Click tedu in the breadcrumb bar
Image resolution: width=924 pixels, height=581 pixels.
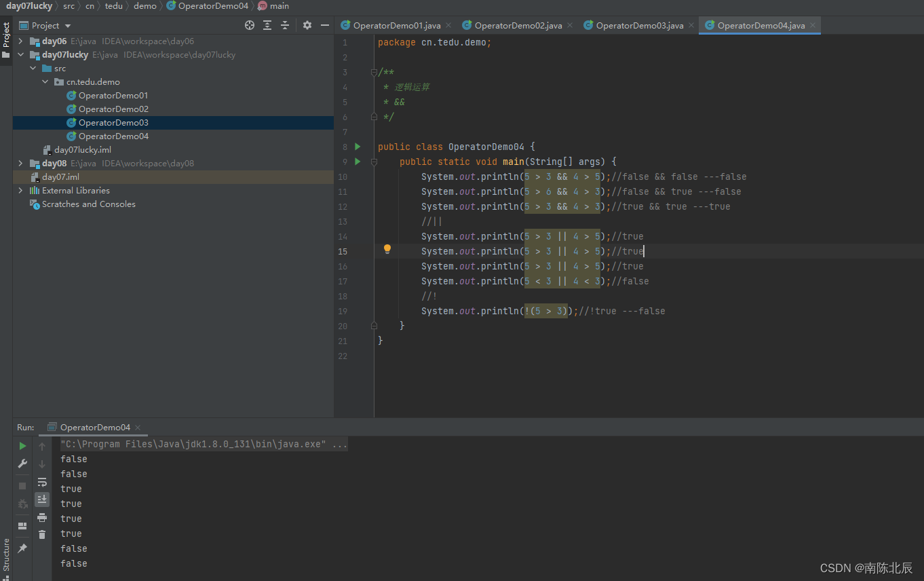click(x=114, y=6)
